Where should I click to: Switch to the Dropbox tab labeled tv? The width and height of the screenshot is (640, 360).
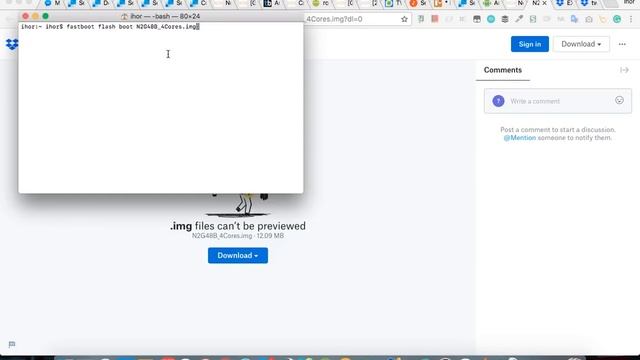[589, 3]
